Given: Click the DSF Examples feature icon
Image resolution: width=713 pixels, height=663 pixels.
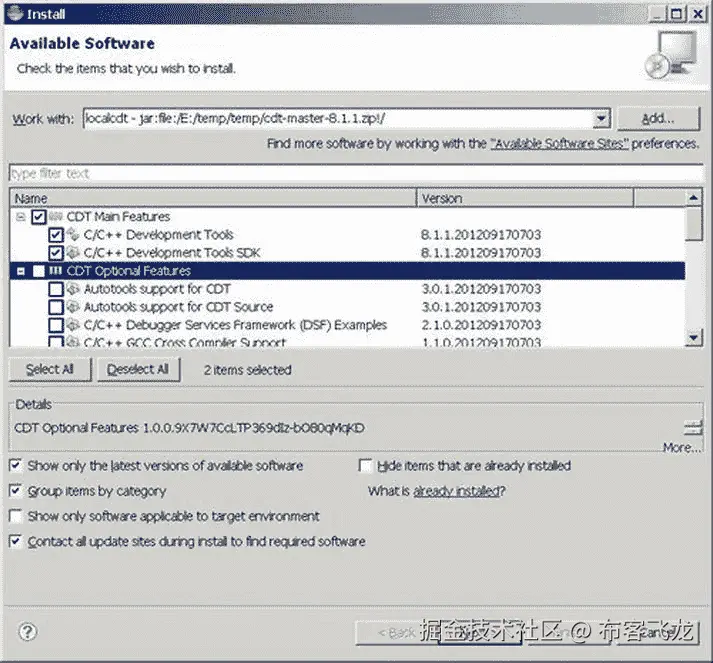Looking at the screenshot, I should click(x=73, y=325).
